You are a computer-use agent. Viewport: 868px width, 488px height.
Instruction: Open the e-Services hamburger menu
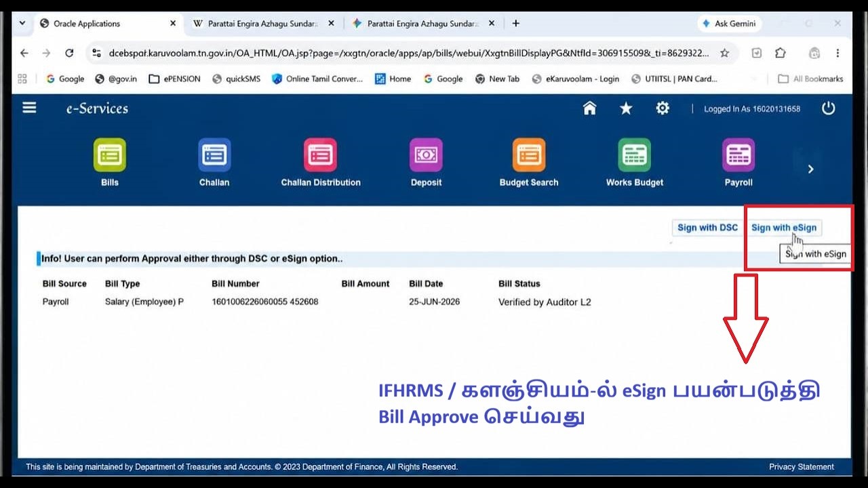coord(29,108)
